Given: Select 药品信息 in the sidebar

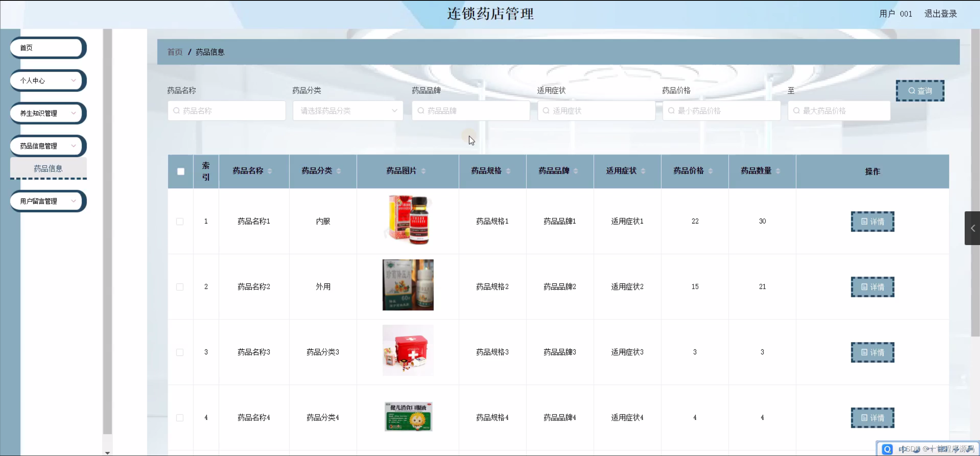Looking at the screenshot, I should point(48,168).
